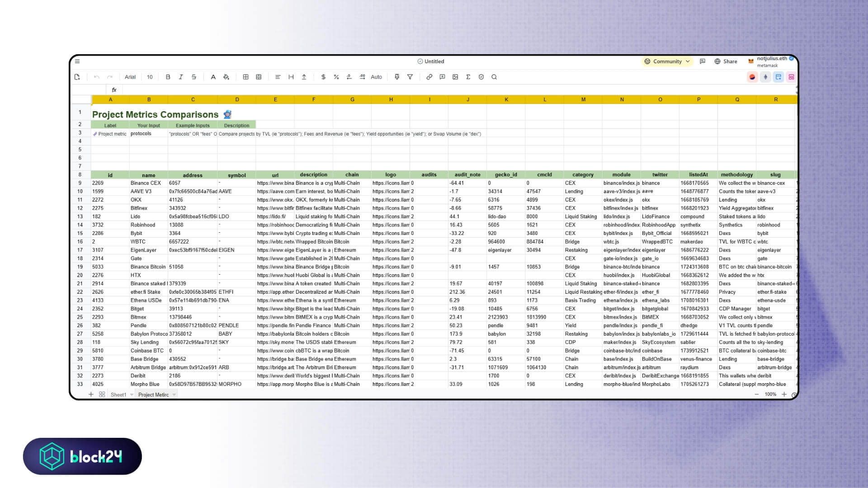
Task: Open search with magnifier icon
Action: tap(494, 77)
